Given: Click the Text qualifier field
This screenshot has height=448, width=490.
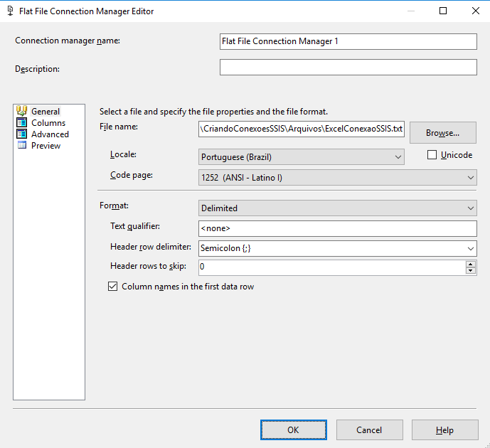Looking at the screenshot, I should click(x=338, y=228).
